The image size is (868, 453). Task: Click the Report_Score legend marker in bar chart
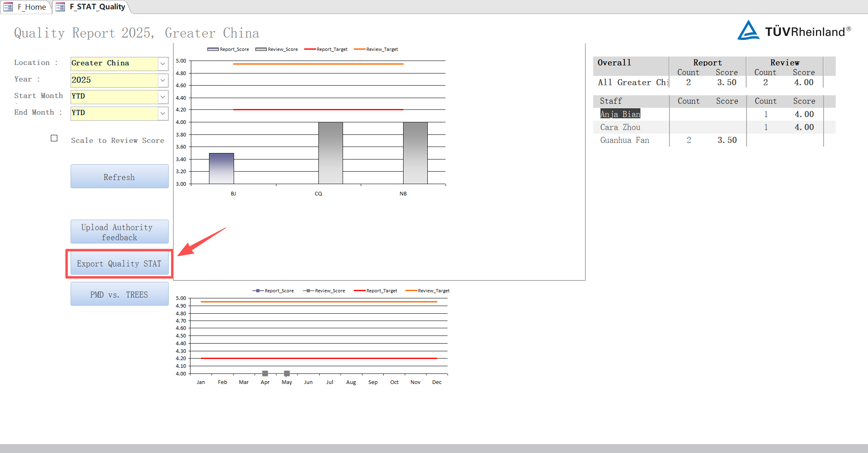tap(213, 49)
